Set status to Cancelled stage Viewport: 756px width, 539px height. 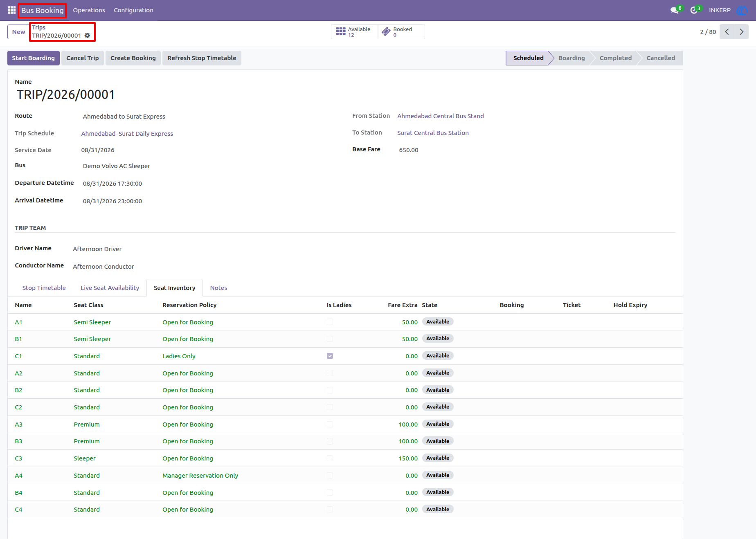click(x=660, y=58)
